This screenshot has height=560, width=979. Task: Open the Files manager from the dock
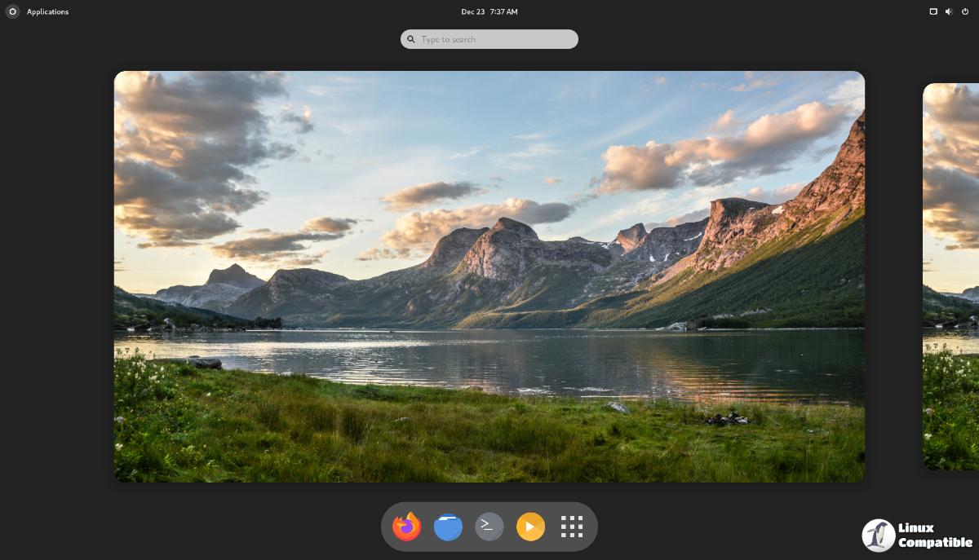(x=448, y=527)
